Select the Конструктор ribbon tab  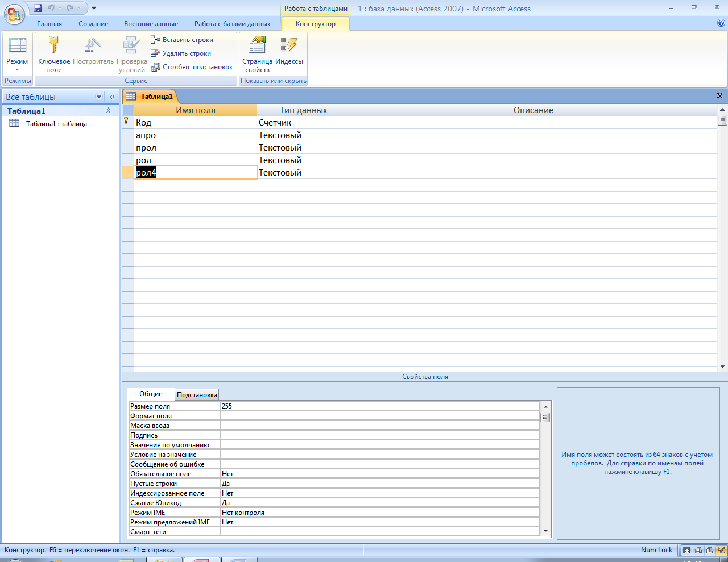click(316, 24)
